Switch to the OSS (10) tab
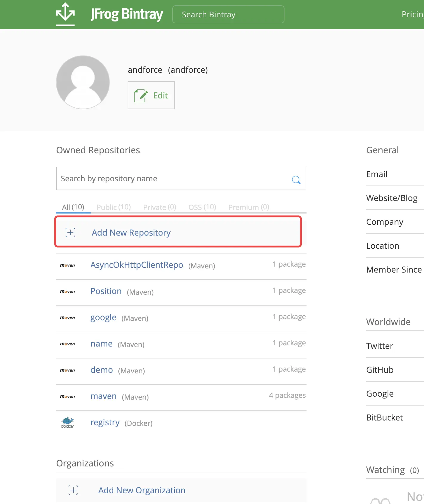The image size is (424, 504). (x=202, y=207)
